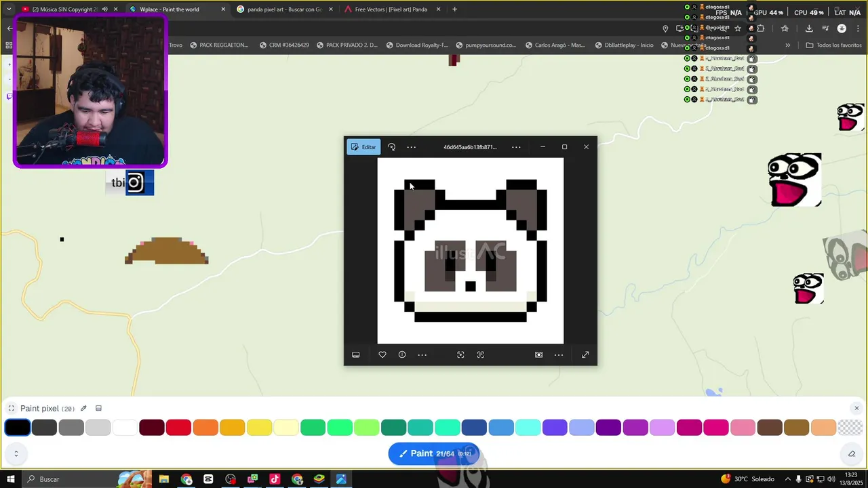Click the Chrome profile avatar

[842, 28]
